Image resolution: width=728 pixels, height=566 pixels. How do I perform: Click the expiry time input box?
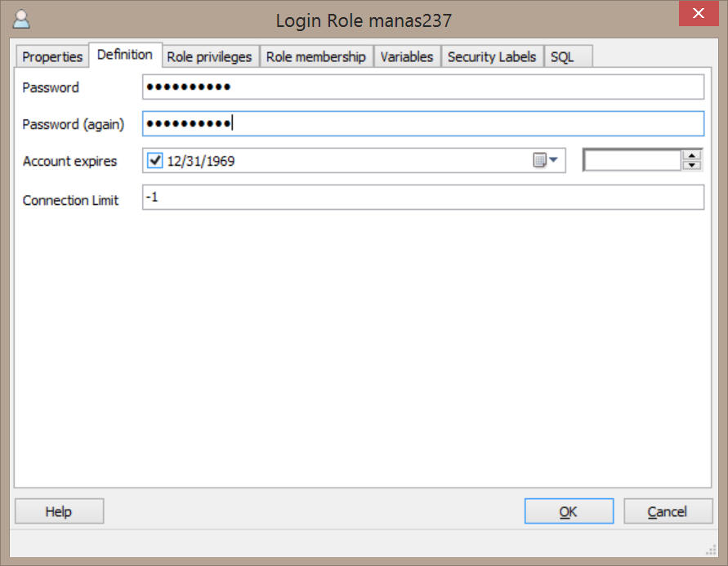click(632, 161)
